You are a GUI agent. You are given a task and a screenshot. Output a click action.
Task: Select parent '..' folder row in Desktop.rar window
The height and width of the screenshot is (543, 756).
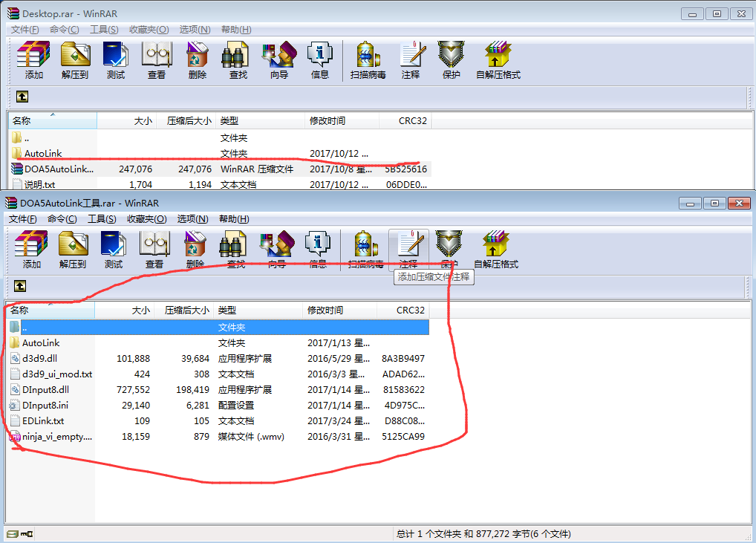(219, 138)
